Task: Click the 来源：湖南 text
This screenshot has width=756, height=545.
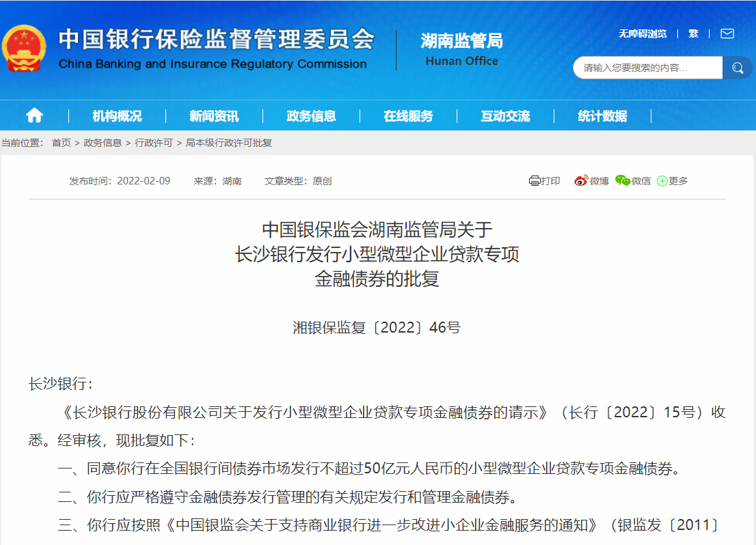Action: tap(217, 181)
